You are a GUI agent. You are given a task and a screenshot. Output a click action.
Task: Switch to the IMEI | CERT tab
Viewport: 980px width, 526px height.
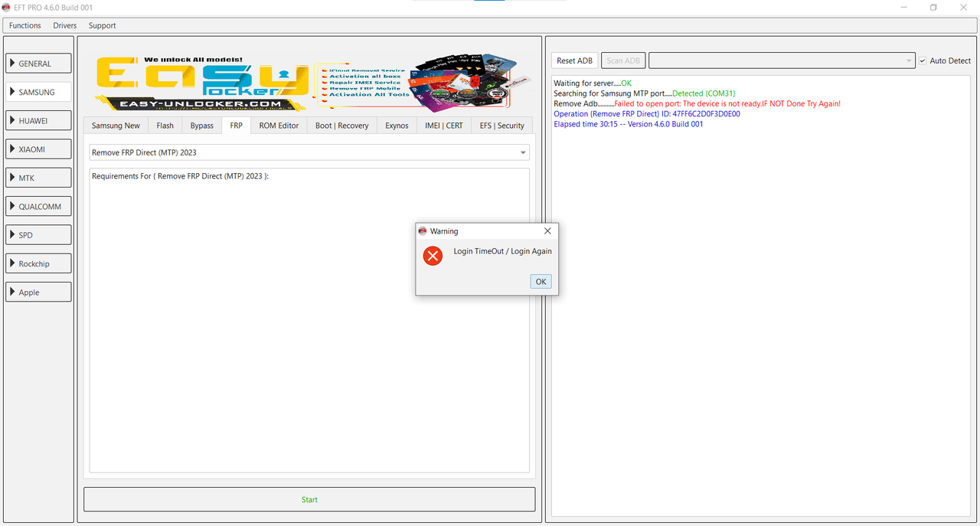point(444,126)
